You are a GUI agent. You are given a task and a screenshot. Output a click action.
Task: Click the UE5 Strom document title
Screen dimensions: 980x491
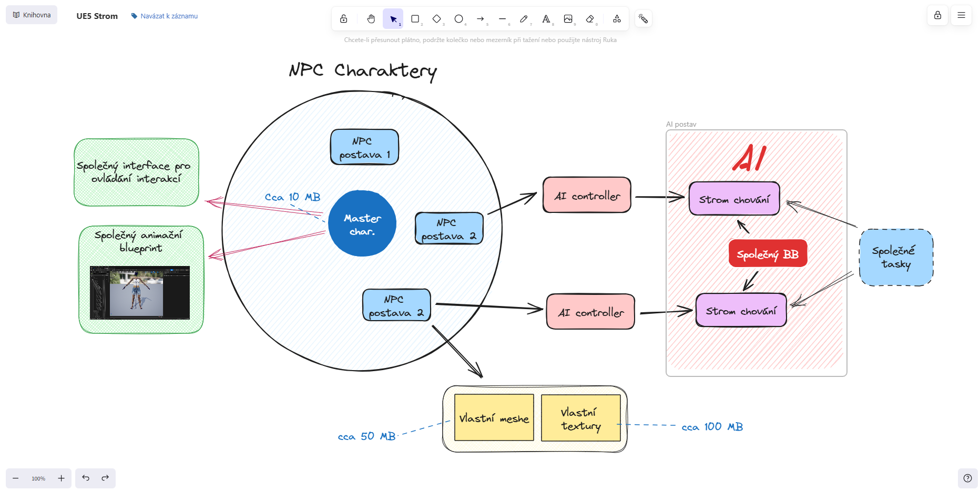click(97, 16)
